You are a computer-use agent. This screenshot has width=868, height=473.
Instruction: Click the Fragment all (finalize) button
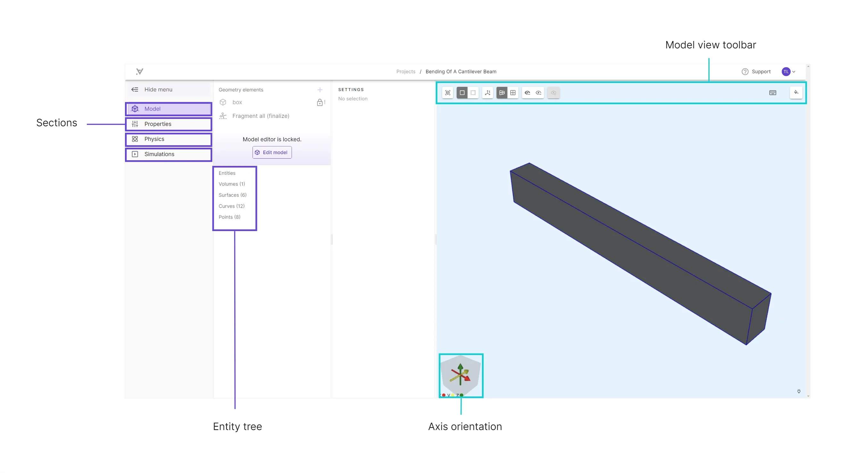pyautogui.click(x=261, y=116)
